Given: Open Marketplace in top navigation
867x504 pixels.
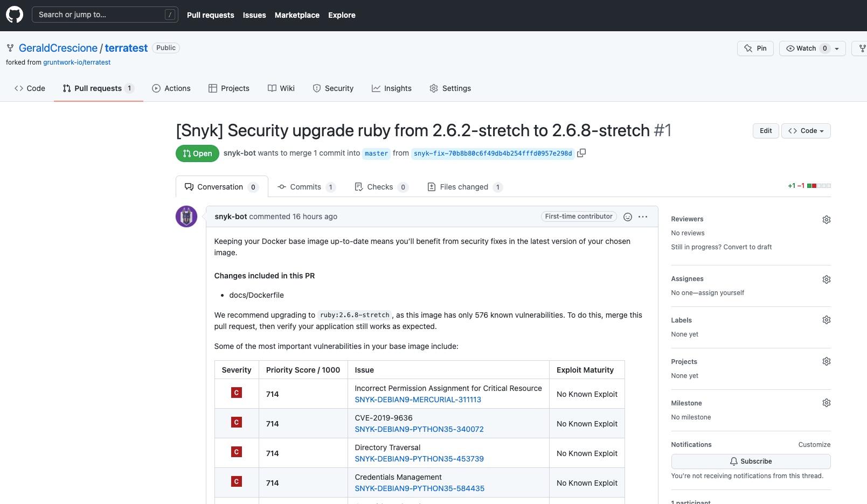Looking at the screenshot, I should [297, 15].
